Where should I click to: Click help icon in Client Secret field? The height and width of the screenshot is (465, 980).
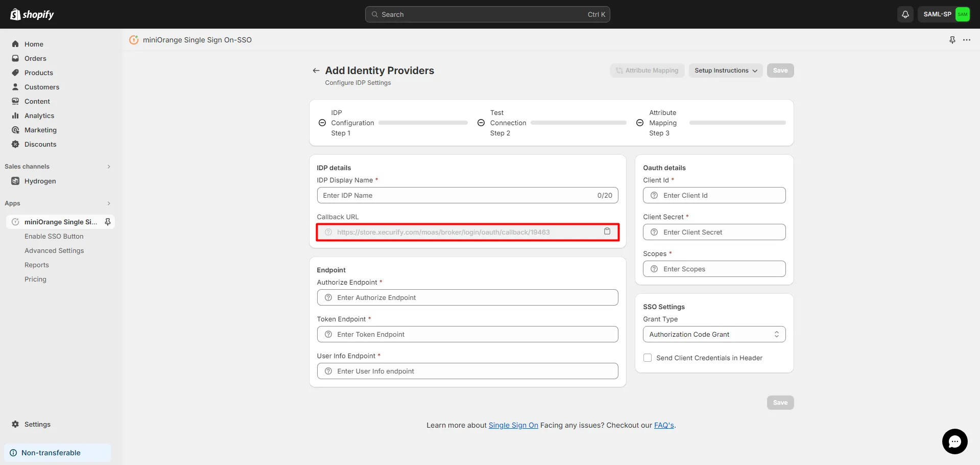click(654, 232)
